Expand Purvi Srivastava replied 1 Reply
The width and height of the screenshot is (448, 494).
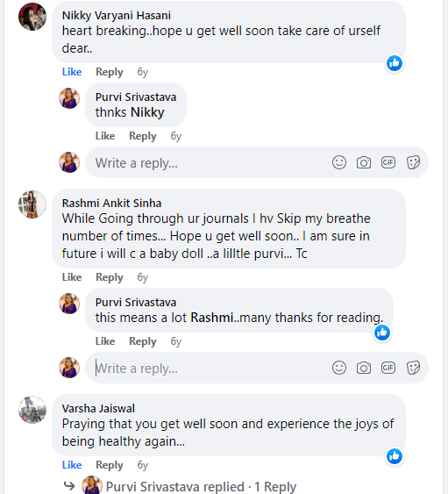pyautogui.click(x=201, y=487)
